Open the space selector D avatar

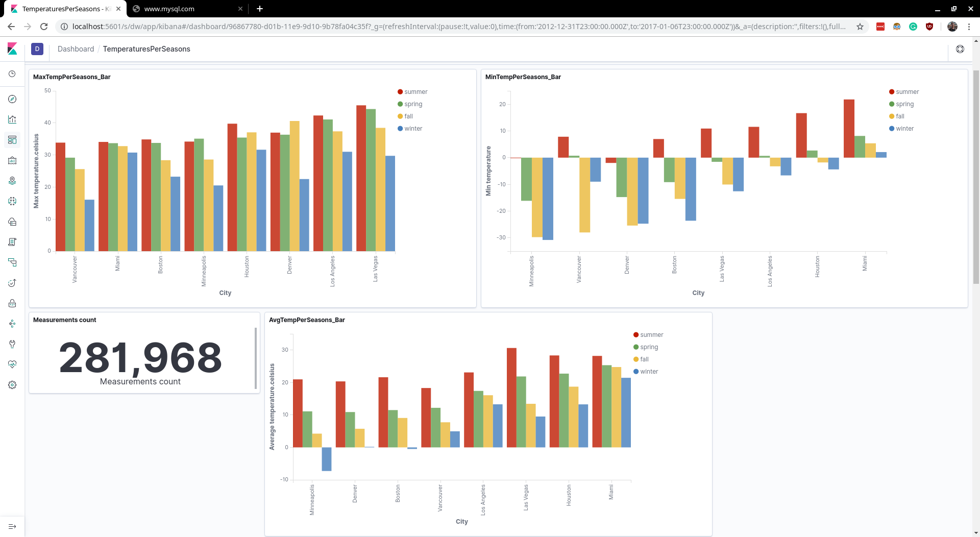click(x=37, y=49)
